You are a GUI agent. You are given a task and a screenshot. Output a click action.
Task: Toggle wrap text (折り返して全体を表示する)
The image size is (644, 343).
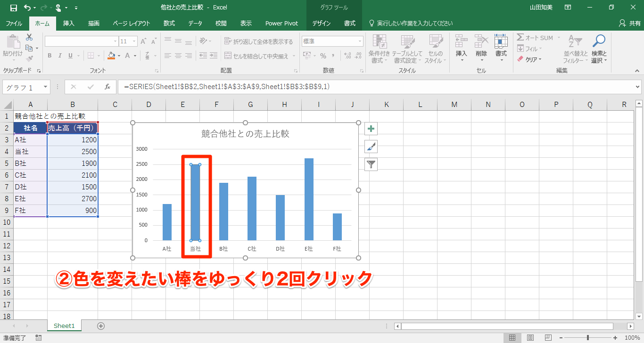point(259,41)
